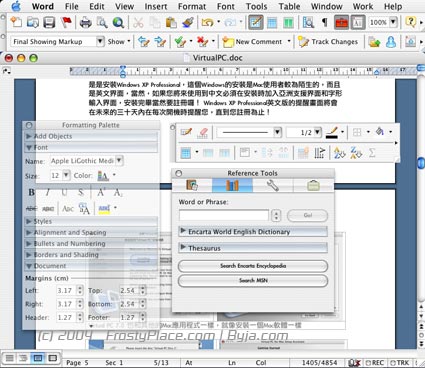Open the Toolbox icon in standard toolbar
Screen dimensions: 425x368
pos(341,23)
